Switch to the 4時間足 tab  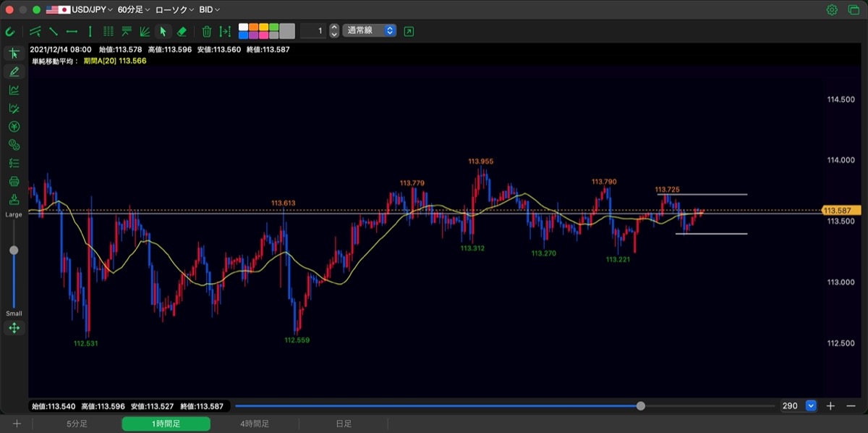(x=255, y=424)
